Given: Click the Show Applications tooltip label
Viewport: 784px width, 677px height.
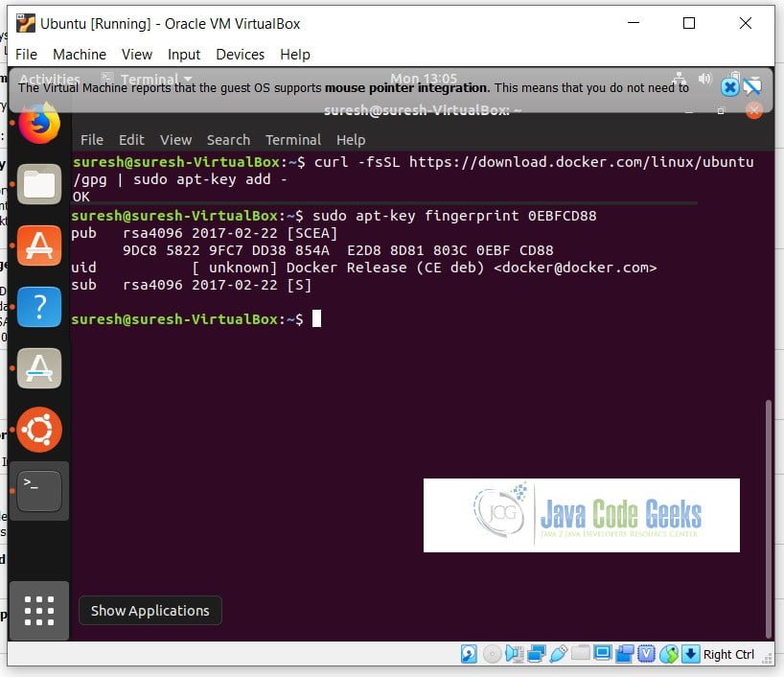Looking at the screenshot, I should click(x=150, y=611).
